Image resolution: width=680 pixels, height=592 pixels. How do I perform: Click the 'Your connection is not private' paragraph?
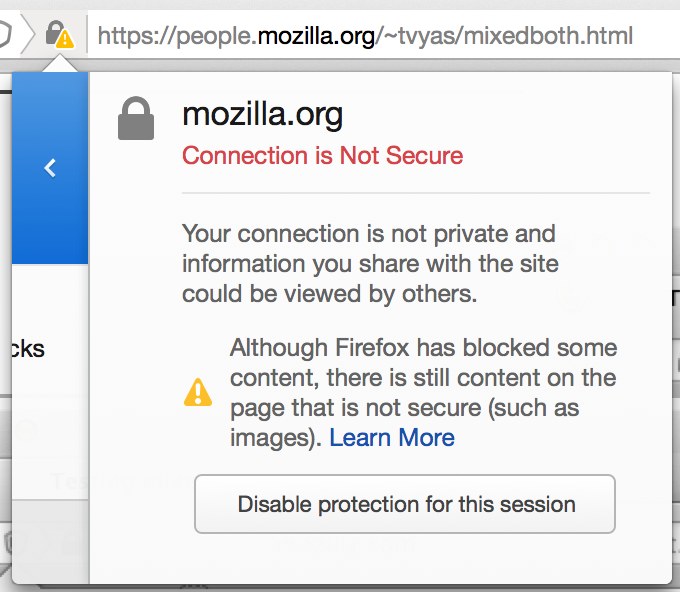370,264
